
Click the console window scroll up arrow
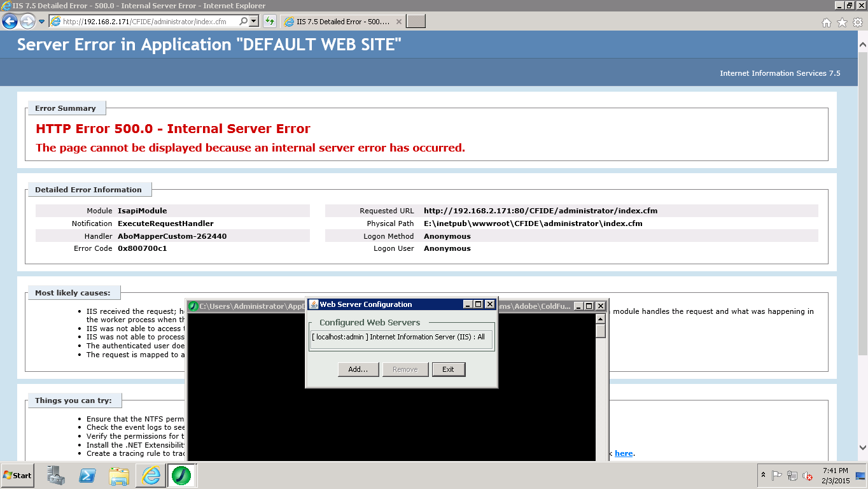click(x=601, y=318)
